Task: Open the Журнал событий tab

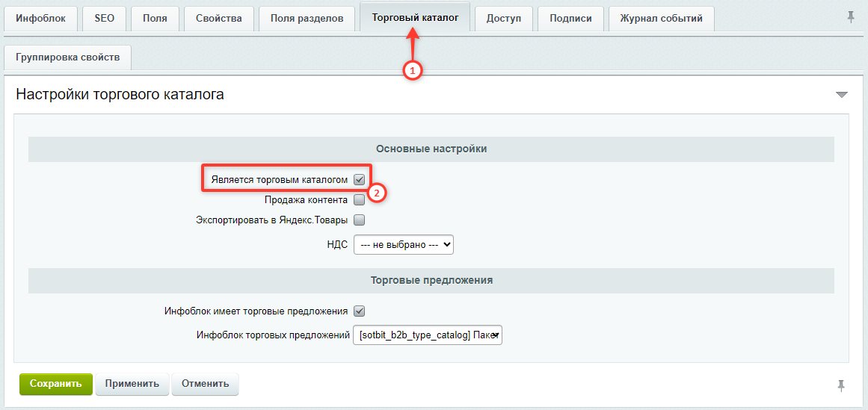Action: click(x=662, y=18)
